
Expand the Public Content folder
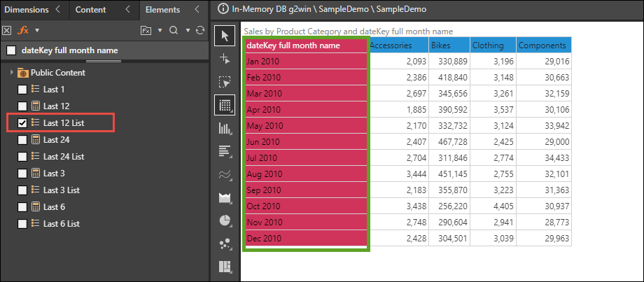tap(12, 73)
